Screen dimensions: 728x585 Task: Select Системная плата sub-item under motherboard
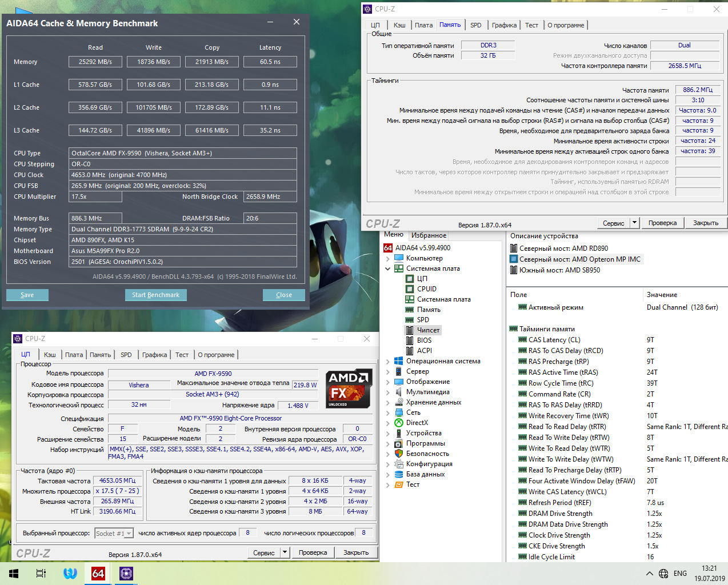(443, 299)
